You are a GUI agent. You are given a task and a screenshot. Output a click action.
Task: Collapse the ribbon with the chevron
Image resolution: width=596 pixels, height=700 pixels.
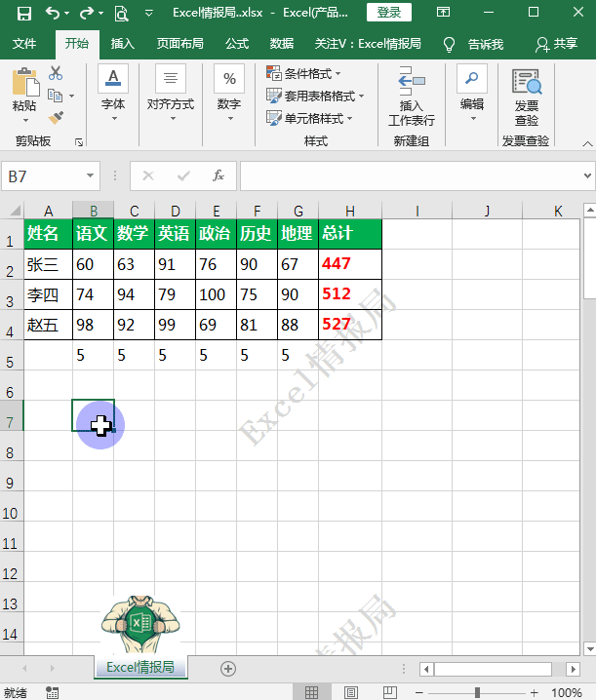pos(587,143)
